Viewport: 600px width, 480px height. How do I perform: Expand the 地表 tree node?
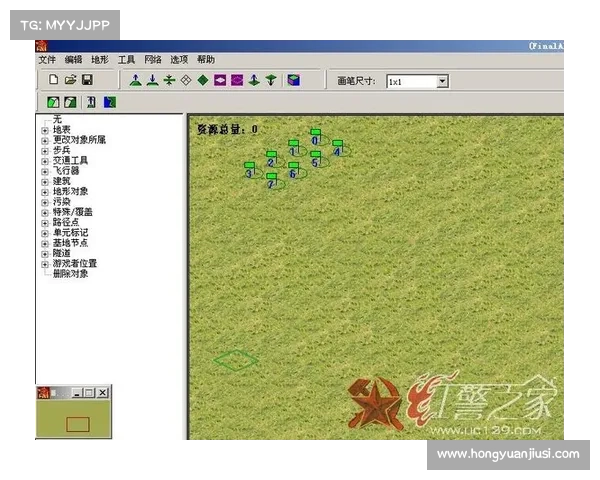point(44,130)
